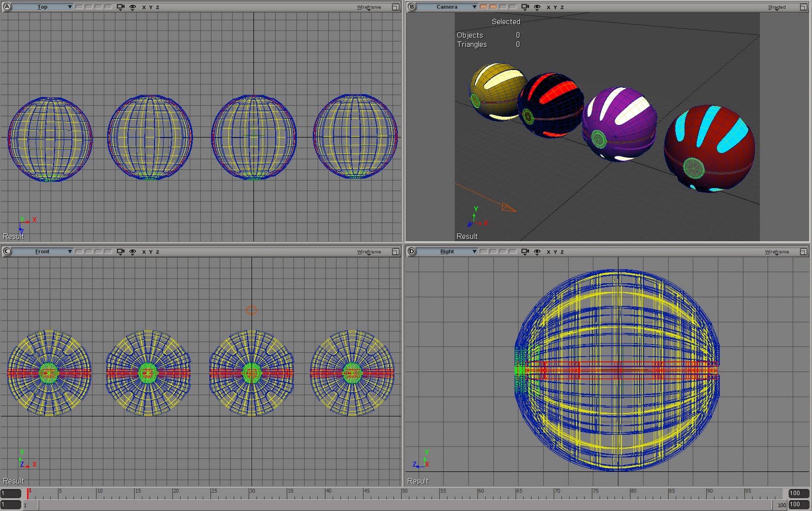Image resolution: width=812 pixels, height=511 pixels.
Task: Click the first memo camera slot in Right viewport
Action: (x=484, y=252)
